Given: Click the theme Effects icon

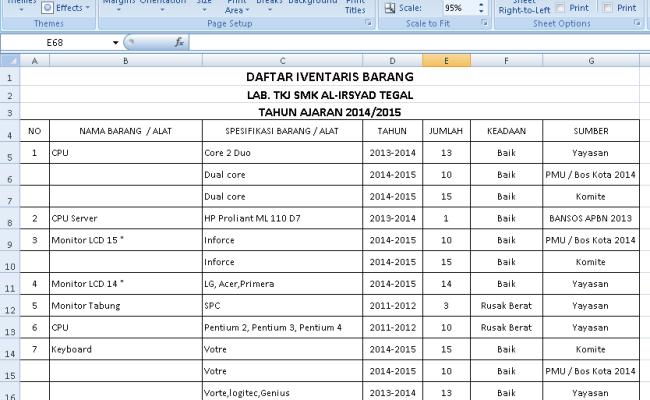Looking at the screenshot, I should (x=48, y=7).
